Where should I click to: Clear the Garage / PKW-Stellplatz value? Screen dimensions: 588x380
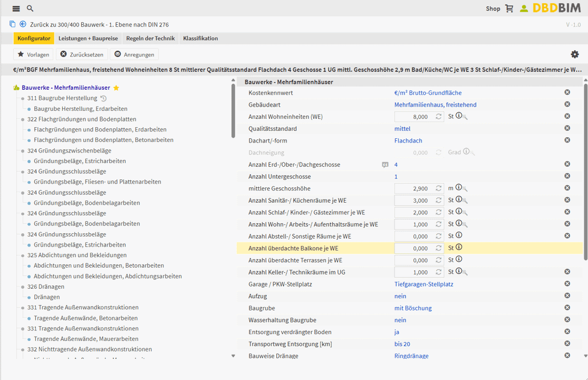567,283
